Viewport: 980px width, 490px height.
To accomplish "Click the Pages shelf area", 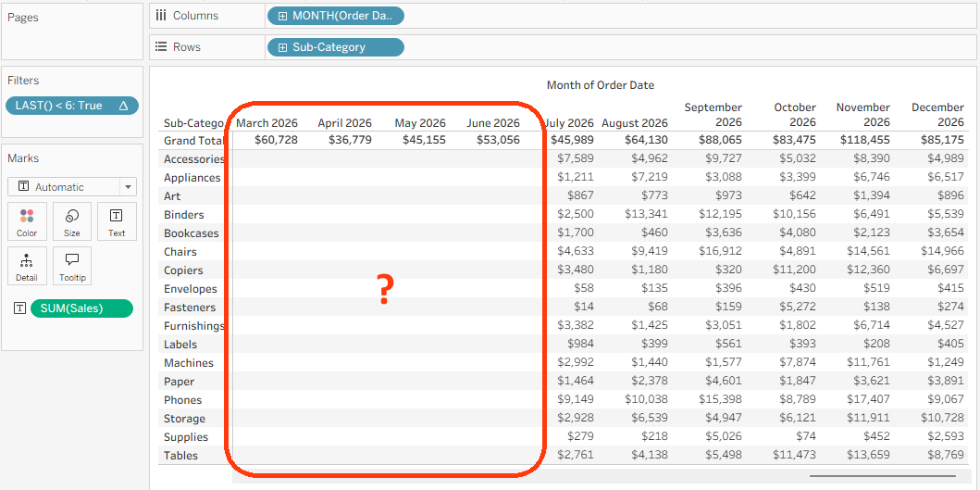I will coord(72,31).
